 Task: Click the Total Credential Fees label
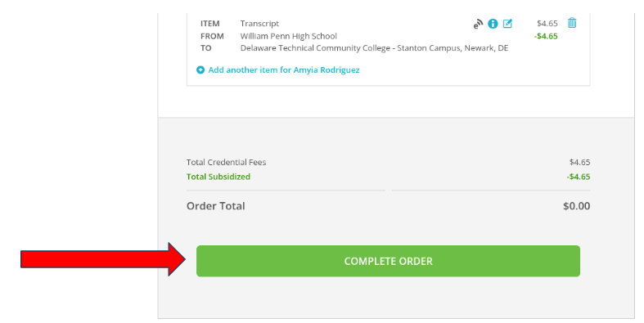(x=226, y=162)
